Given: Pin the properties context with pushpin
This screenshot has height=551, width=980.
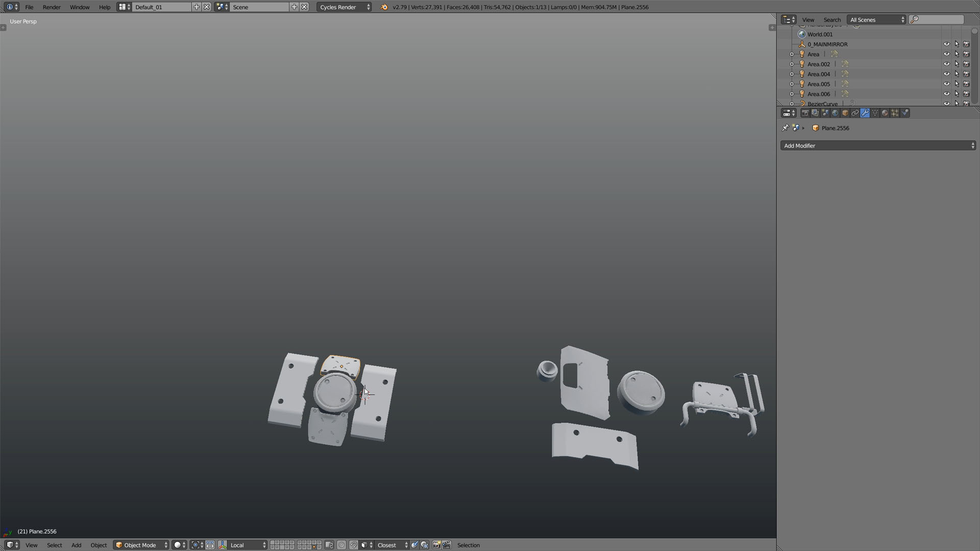Looking at the screenshot, I should (785, 128).
